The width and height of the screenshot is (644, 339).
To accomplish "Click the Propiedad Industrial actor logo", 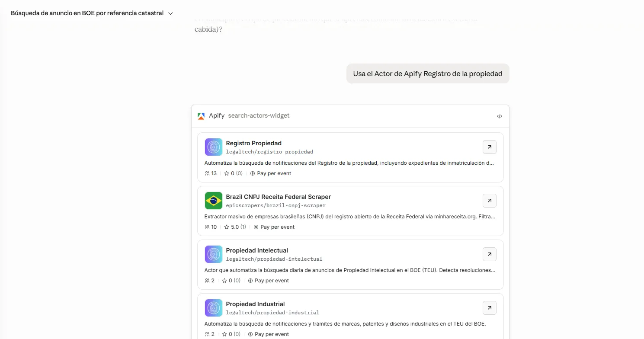I will (214, 308).
